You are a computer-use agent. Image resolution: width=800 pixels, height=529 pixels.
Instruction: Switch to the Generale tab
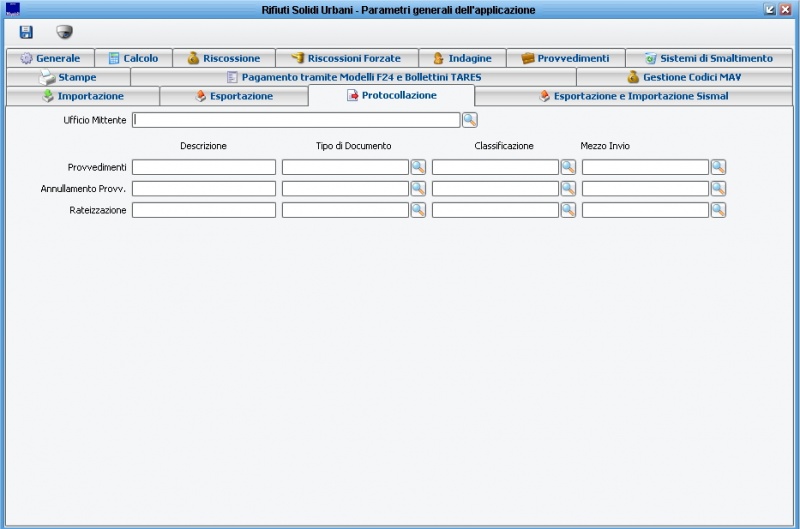pos(51,58)
